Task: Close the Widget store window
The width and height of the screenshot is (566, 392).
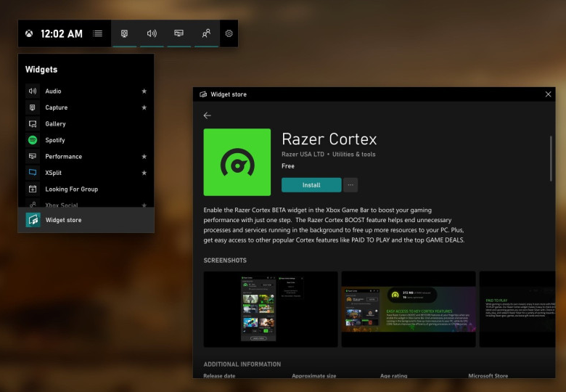Action: tap(548, 94)
